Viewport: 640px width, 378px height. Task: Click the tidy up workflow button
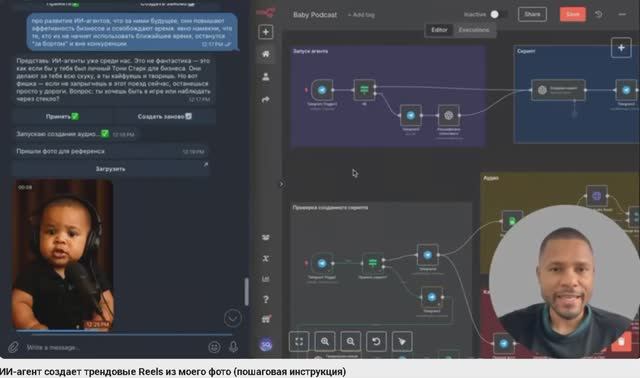coord(402,341)
